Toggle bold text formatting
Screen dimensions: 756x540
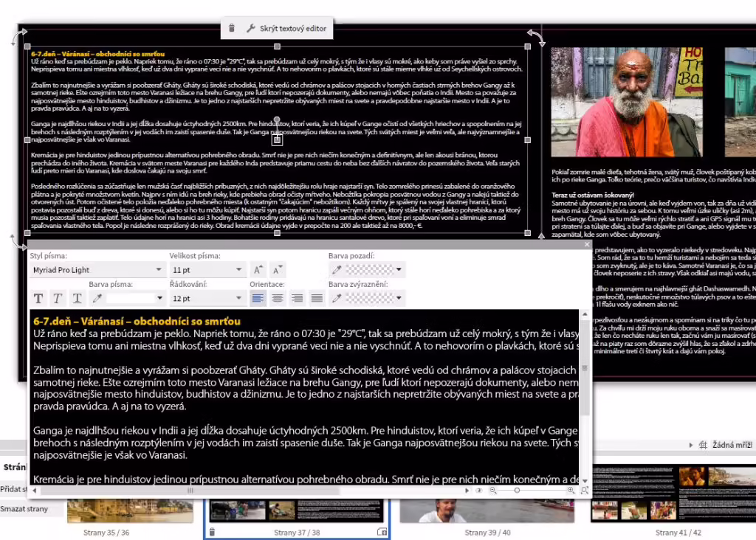coord(38,299)
